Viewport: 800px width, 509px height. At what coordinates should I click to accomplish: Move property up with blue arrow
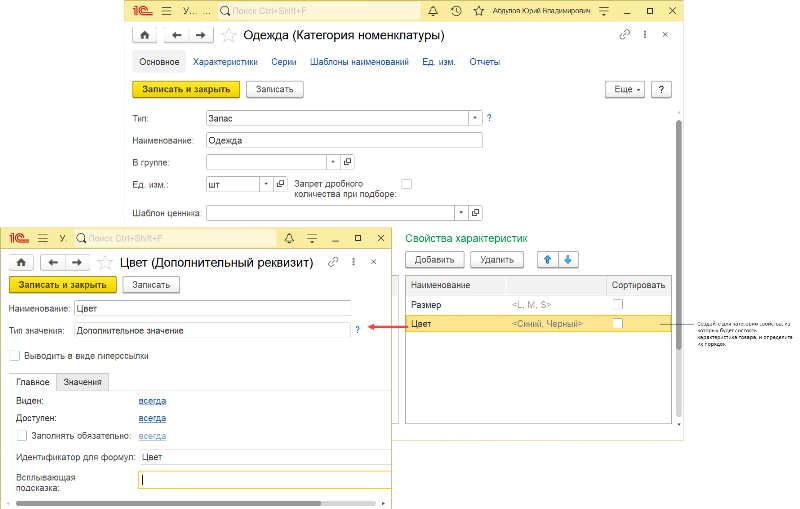click(547, 260)
